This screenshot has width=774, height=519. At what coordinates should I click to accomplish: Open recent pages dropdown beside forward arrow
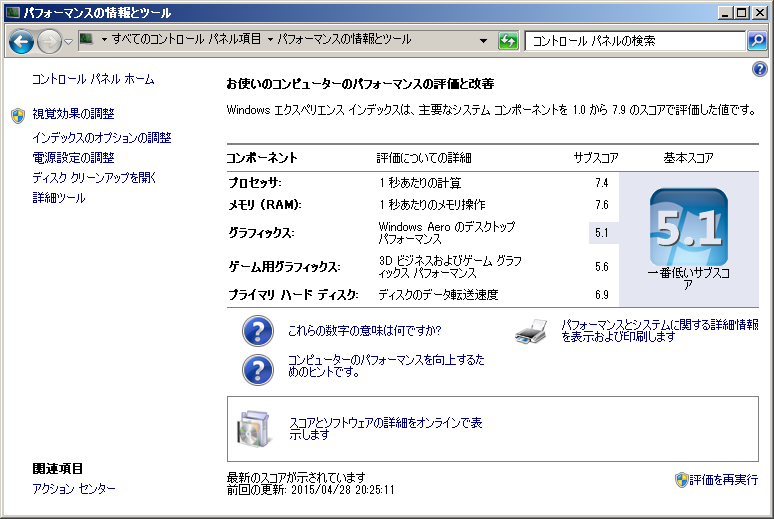tap(69, 41)
